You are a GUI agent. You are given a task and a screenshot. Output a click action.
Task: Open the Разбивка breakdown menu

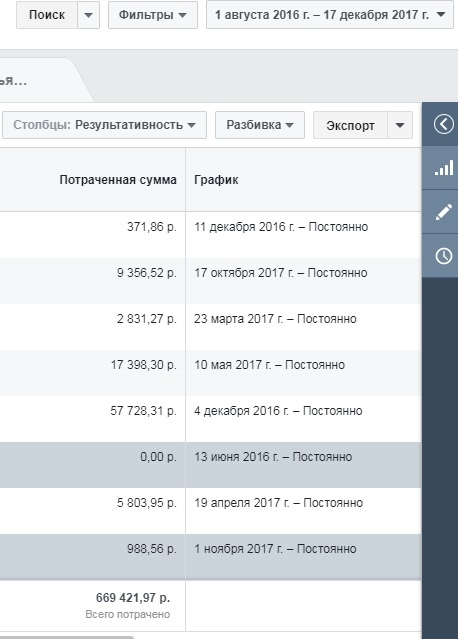coord(260,125)
